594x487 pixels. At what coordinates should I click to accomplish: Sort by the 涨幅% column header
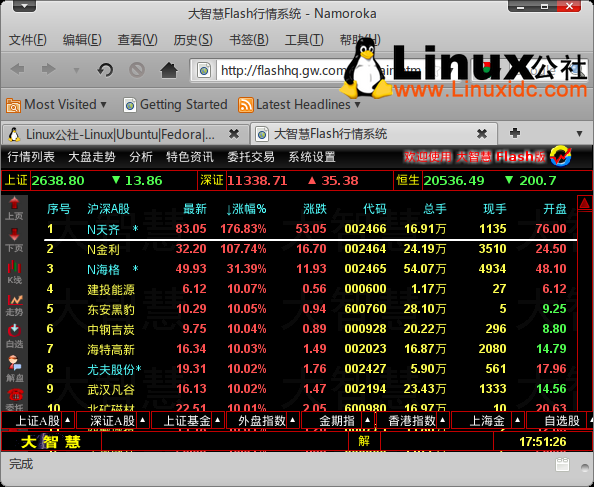pos(246,209)
